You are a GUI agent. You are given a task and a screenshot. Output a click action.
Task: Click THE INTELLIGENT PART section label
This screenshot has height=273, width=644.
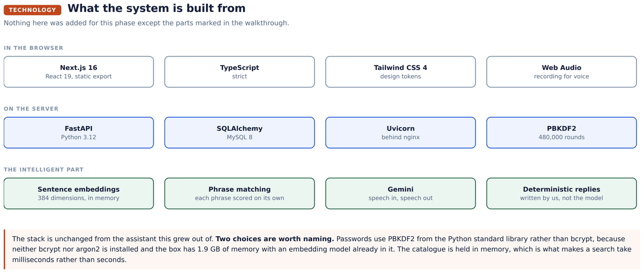pyautogui.click(x=44, y=170)
